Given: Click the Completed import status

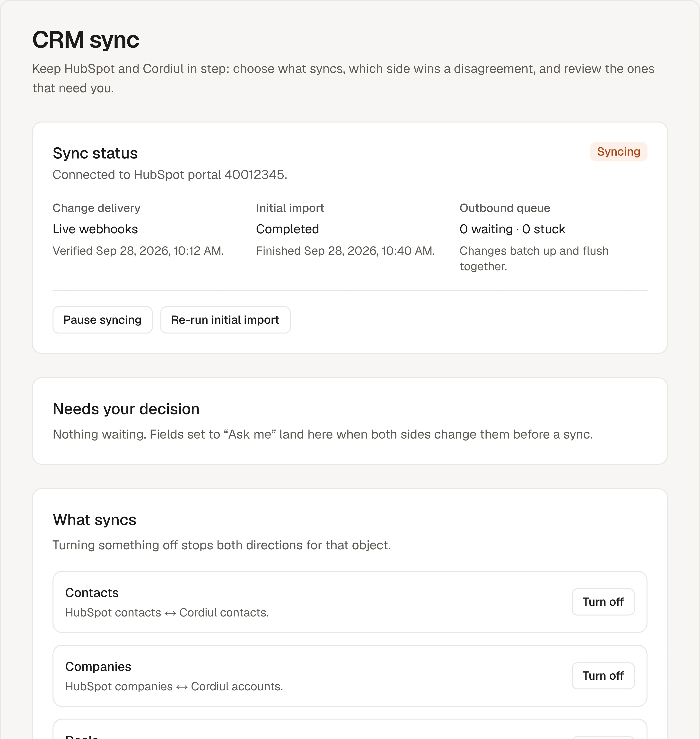Looking at the screenshot, I should pos(287,229).
